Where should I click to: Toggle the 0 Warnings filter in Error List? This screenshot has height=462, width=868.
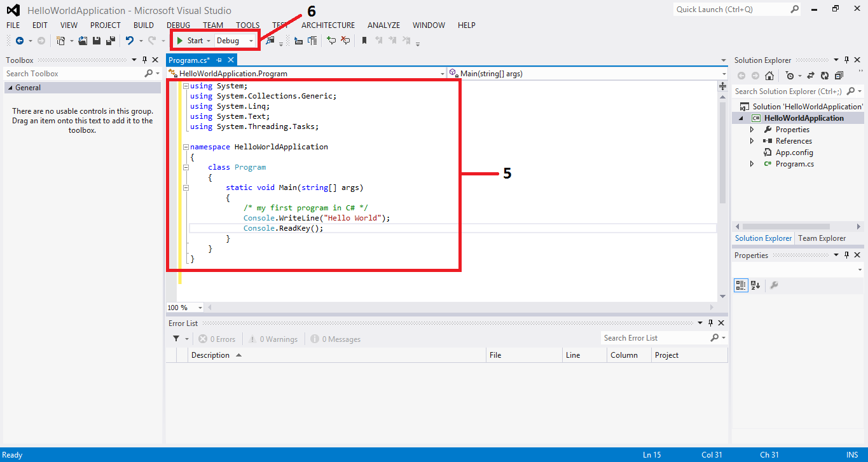pos(273,338)
